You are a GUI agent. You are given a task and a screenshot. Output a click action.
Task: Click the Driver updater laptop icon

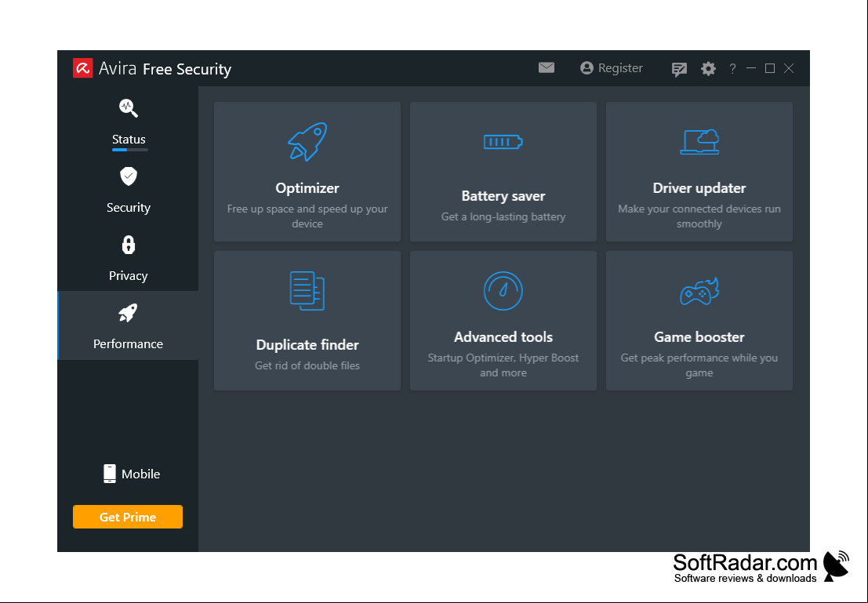point(699,142)
